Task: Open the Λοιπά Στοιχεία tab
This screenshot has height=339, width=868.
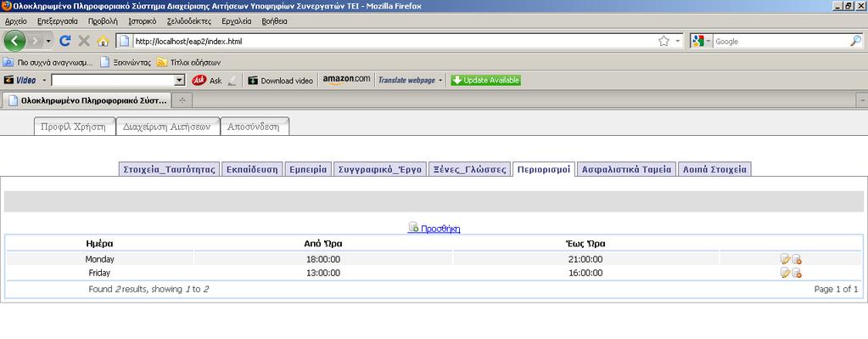Action: (x=714, y=170)
